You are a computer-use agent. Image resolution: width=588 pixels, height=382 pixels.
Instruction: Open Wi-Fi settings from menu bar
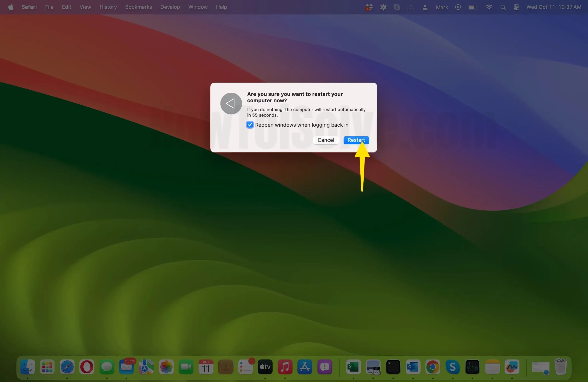tap(489, 7)
